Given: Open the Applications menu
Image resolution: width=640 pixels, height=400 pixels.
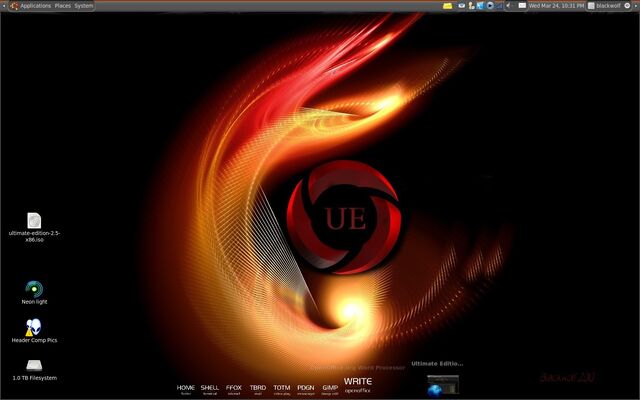Looking at the screenshot, I should [36, 6].
